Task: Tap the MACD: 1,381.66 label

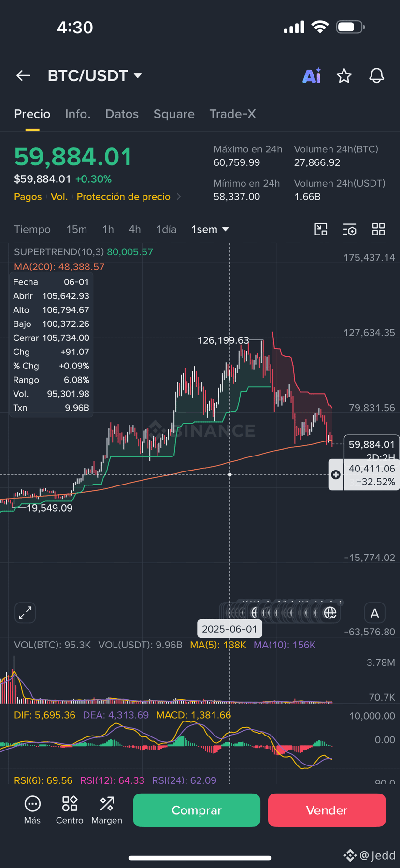Action: tap(193, 715)
